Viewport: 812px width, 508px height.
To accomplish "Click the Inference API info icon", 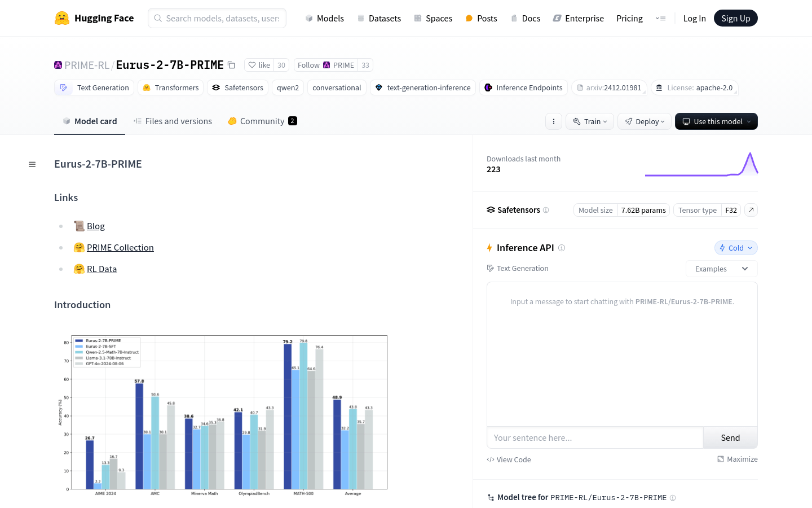I will pyautogui.click(x=562, y=248).
